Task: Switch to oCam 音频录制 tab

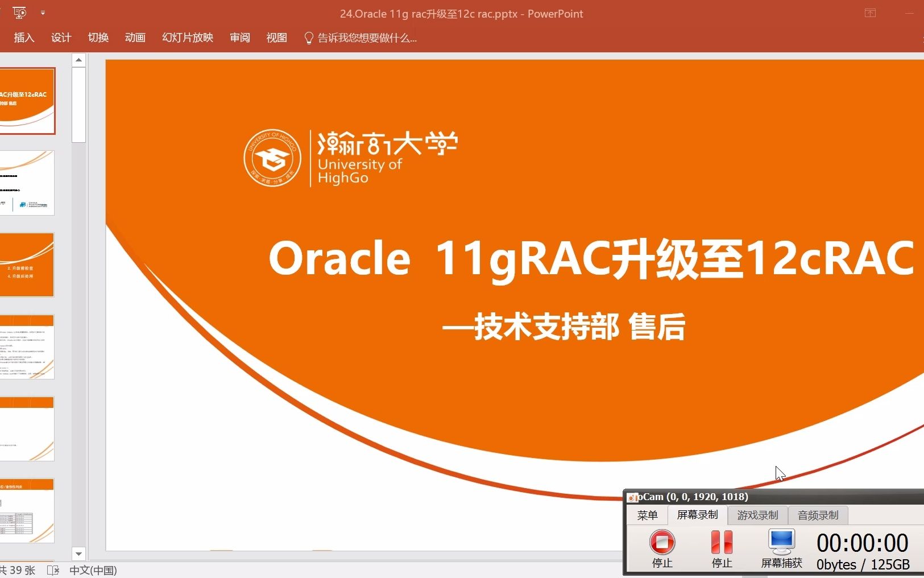Action: [x=818, y=515]
